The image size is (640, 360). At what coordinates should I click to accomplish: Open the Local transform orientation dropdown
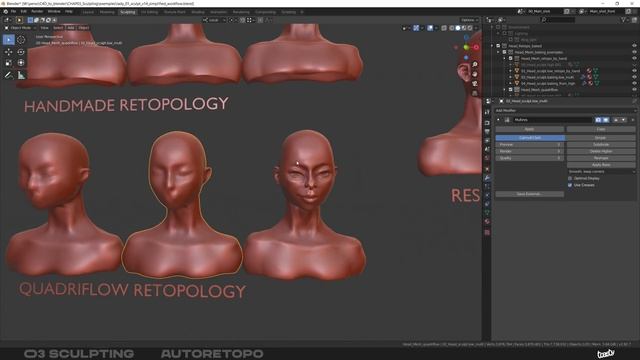[214, 20]
